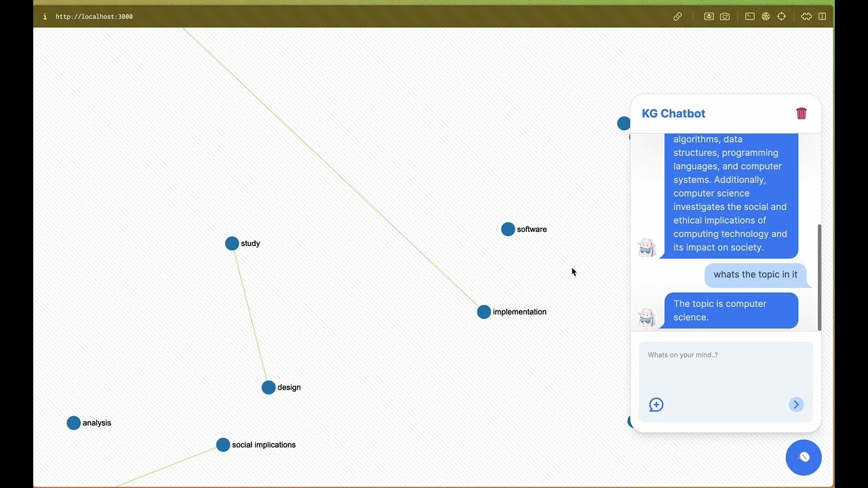
Task: Click the download/save page icon in the toolbar
Action: click(709, 16)
